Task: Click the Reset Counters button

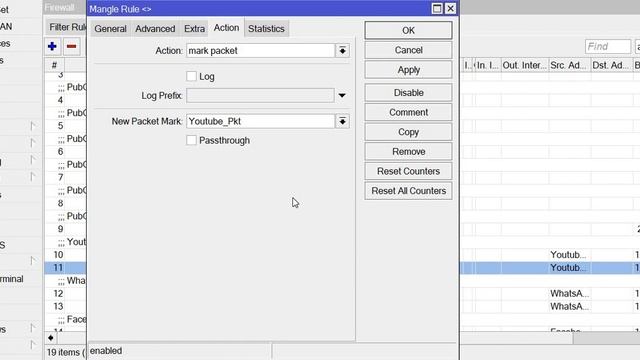Action: (408, 171)
